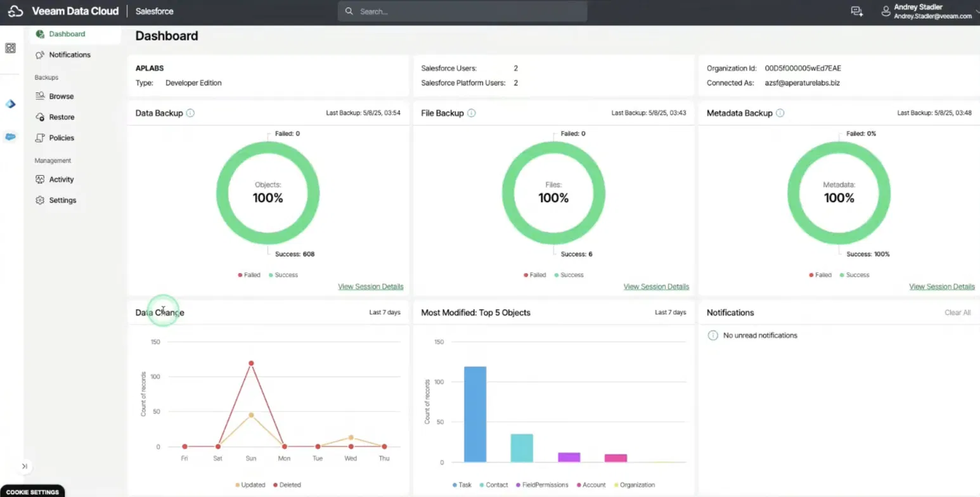The image size is (980, 497).
Task: Toggle Account legend in Most Modified chart
Action: pyautogui.click(x=591, y=485)
